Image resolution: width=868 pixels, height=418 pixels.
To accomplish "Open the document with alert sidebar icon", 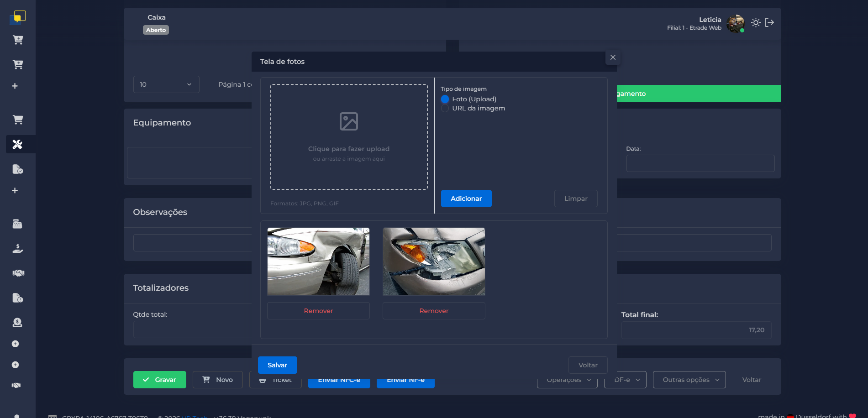I will tap(17, 298).
